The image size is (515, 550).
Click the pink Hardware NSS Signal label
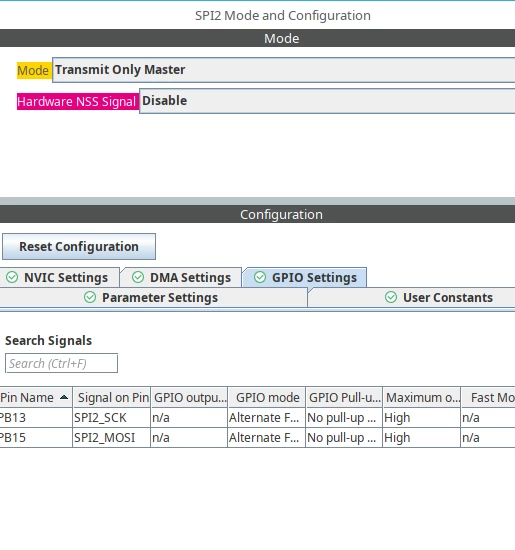pos(77,101)
